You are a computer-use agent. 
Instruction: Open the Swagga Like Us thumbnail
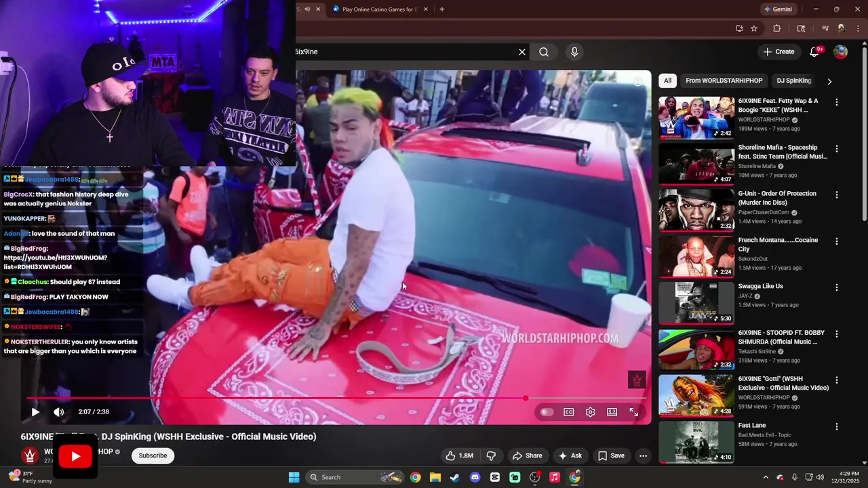696,302
